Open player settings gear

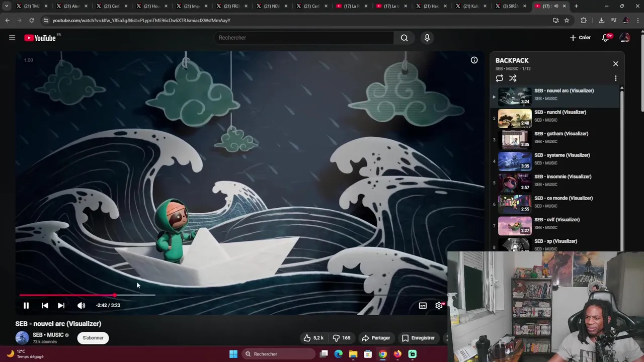click(x=439, y=305)
